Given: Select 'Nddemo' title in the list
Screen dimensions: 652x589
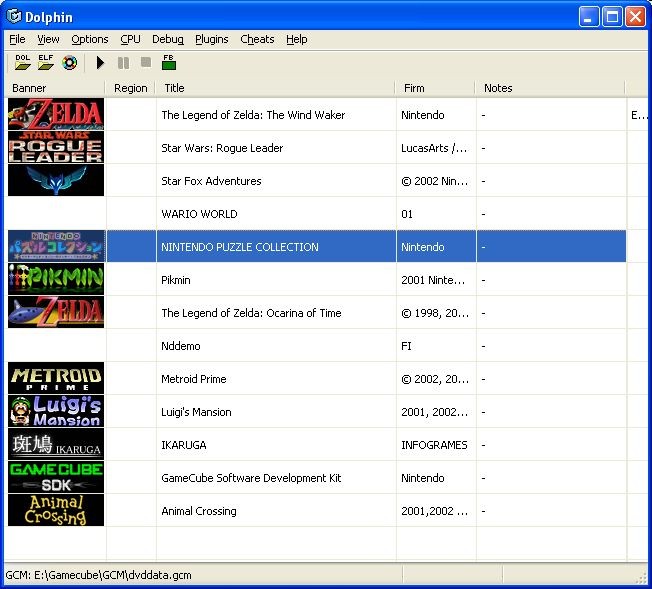Looking at the screenshot, I should (181, 346).
